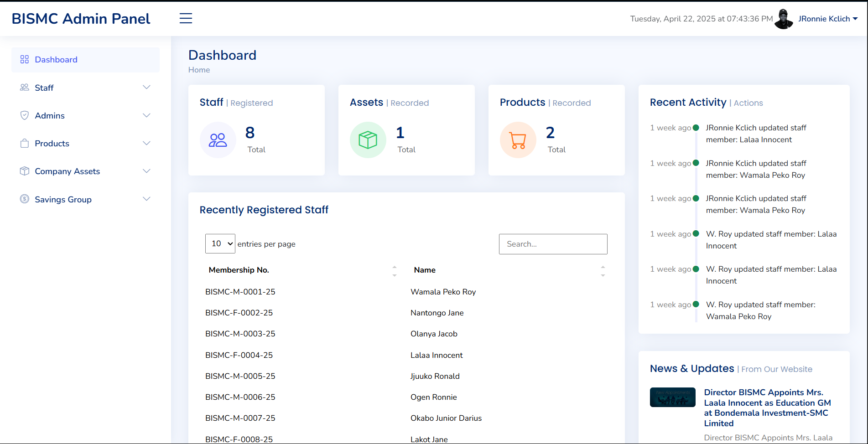
Task: Expand the Savings Group menu chevron
Action: pos(146,199)
